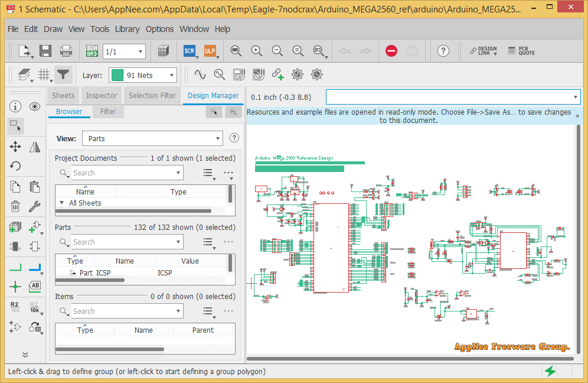Select the Add part tool
This screenshot has height=383, width=588.
(x=15, y=227)
